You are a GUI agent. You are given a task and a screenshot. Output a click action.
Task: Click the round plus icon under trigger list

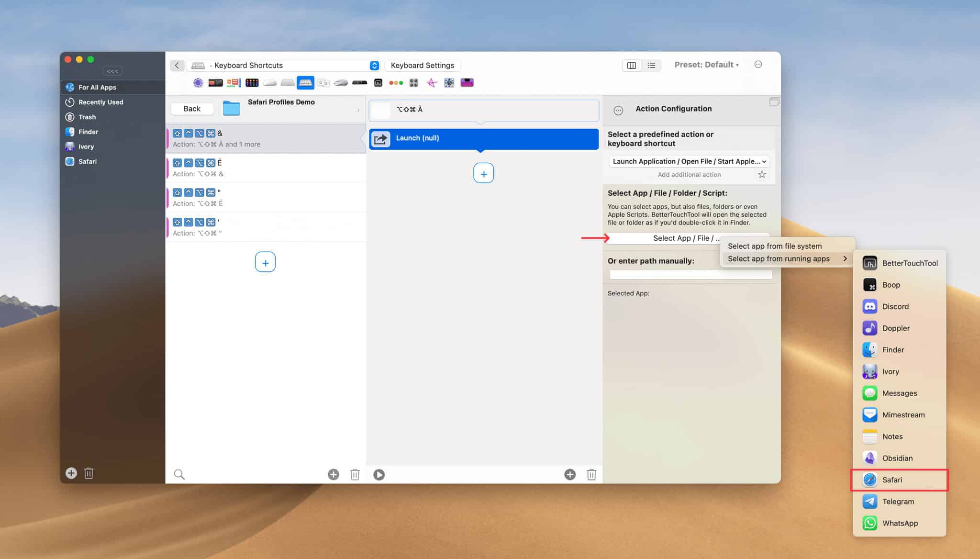pos(334,474)
